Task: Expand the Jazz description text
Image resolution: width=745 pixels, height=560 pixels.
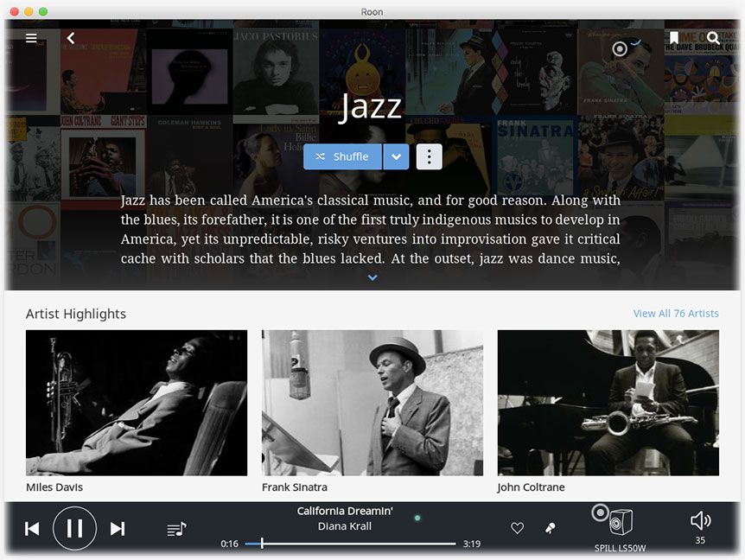Action: (372, 277)
